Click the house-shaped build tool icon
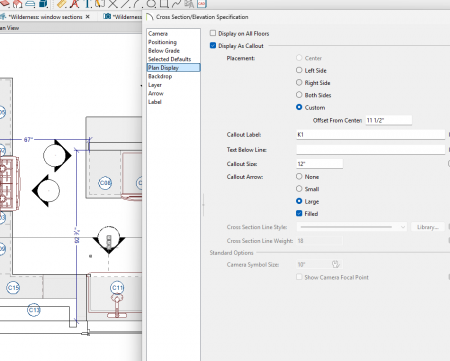The height and width of the screenshot is (361, 450). (18, 3)
